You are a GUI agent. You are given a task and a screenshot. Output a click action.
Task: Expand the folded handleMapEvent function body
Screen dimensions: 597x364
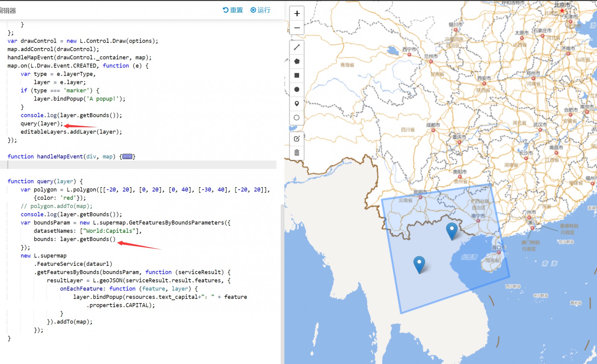(x=127, y=157)
